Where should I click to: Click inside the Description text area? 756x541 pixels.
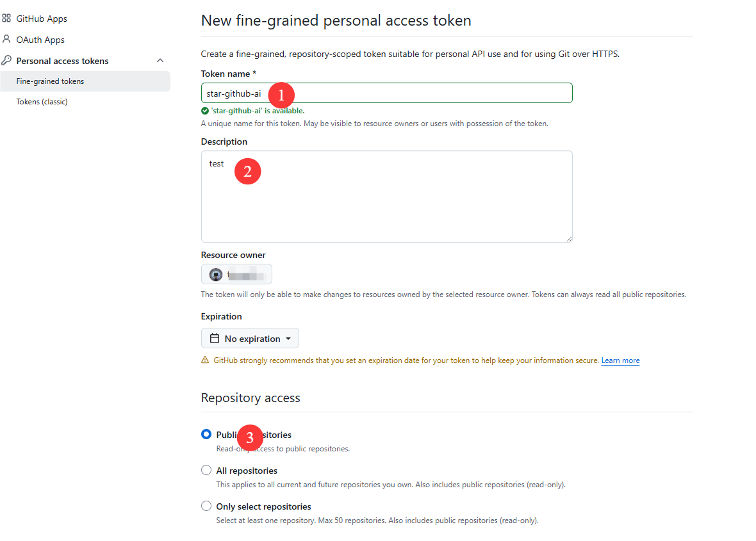point(386,195)
